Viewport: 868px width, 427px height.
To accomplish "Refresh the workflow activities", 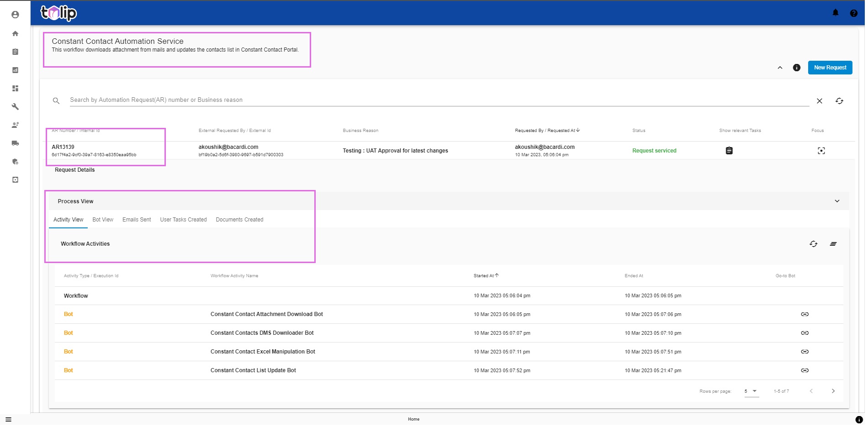I will tap(813, 244).
